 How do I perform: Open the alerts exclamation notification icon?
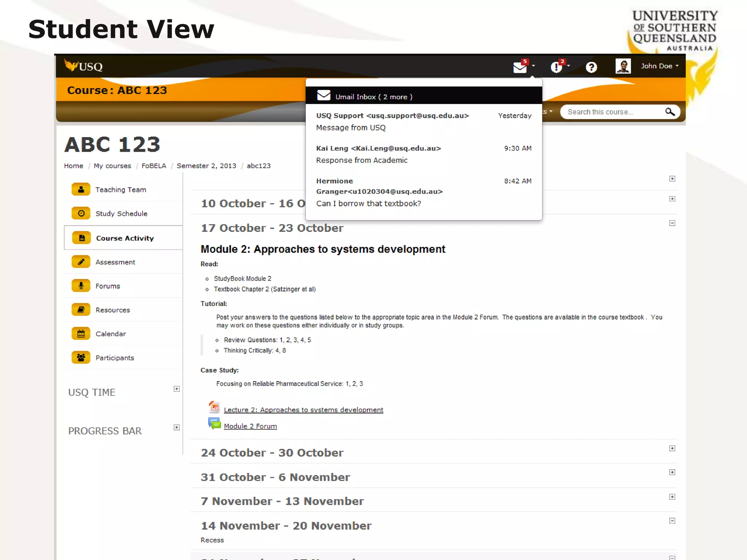pyautogui.click(x=556, y=67)
